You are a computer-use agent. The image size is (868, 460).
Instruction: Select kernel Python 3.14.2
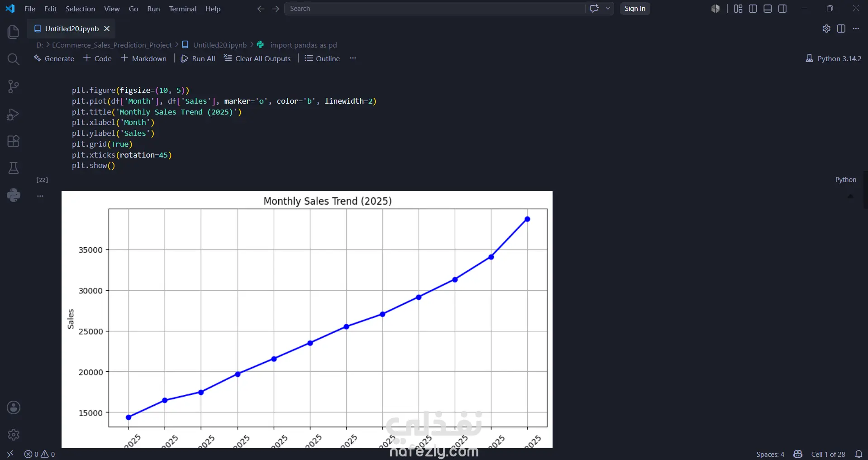tap(834, 58)
